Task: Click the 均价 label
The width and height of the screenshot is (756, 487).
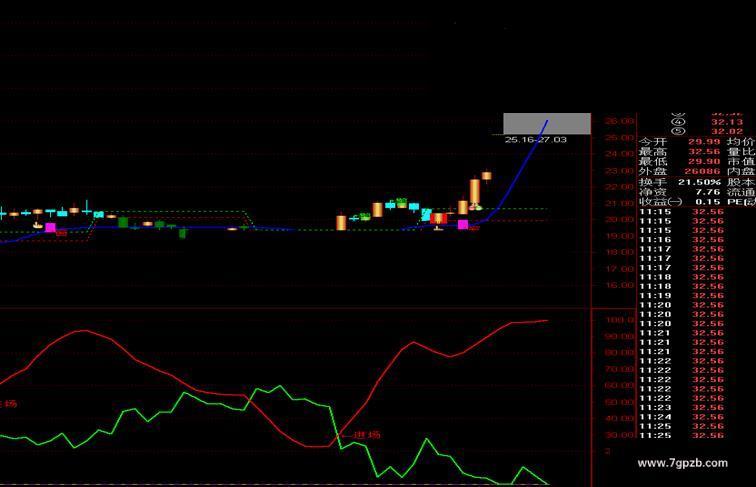Action: (741, 142)
